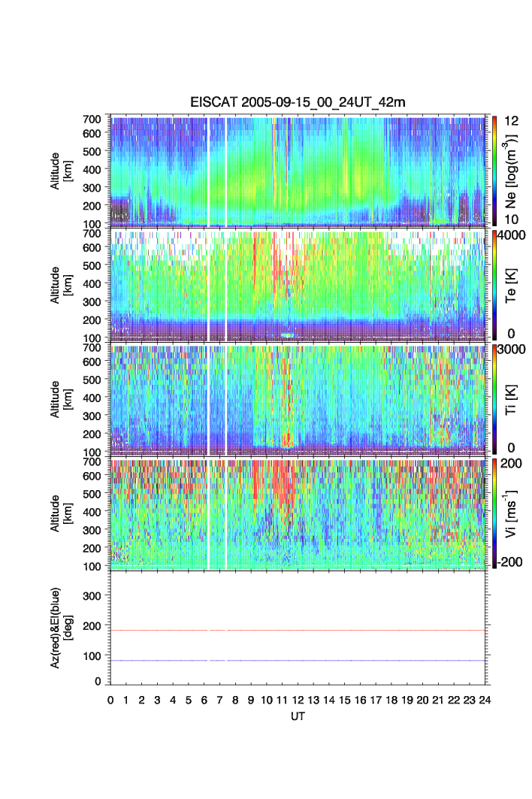Click the Te [K] color bar label
This screenshot has height=799, width=532.
click(512, 284)
